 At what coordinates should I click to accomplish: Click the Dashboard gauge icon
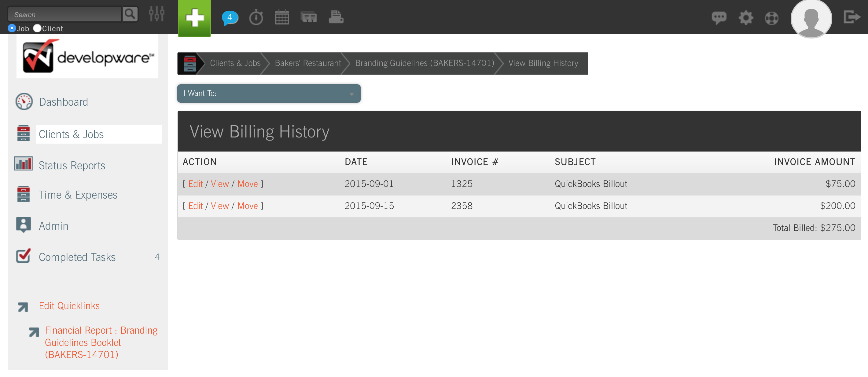tap(24, 101)
